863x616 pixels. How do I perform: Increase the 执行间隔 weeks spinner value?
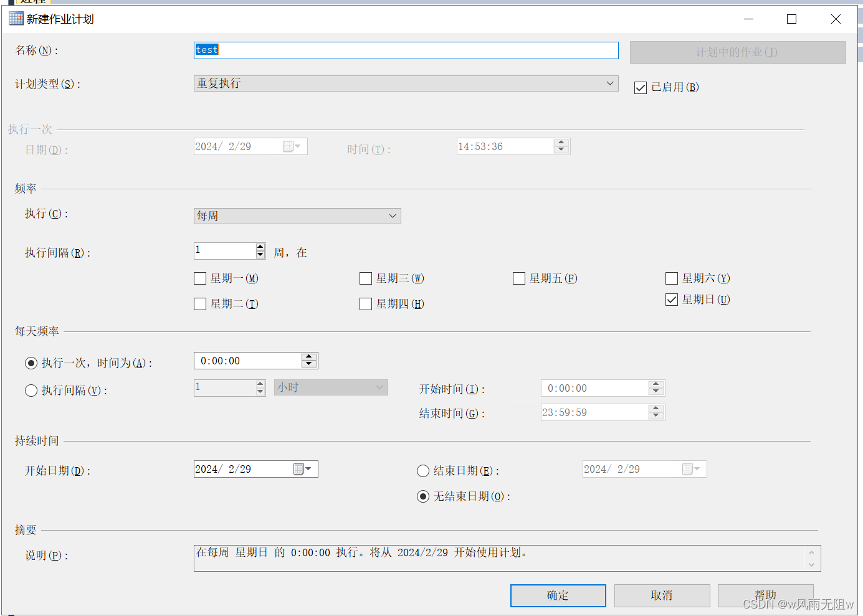260,247
